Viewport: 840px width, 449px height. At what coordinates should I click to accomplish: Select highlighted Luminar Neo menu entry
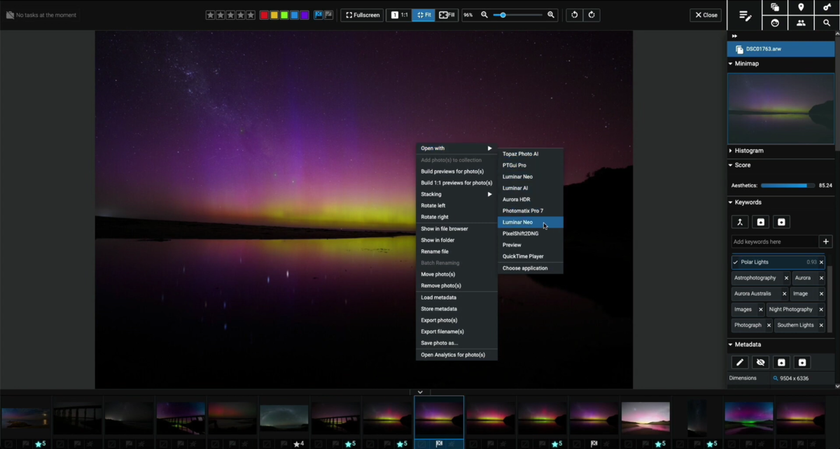(x=530, y=222)
